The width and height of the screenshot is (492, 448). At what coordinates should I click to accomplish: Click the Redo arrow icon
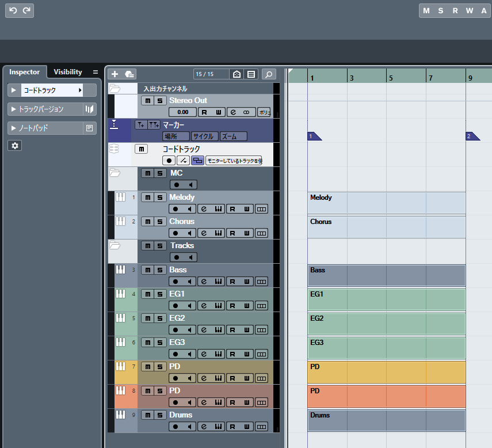click(26, 10)
